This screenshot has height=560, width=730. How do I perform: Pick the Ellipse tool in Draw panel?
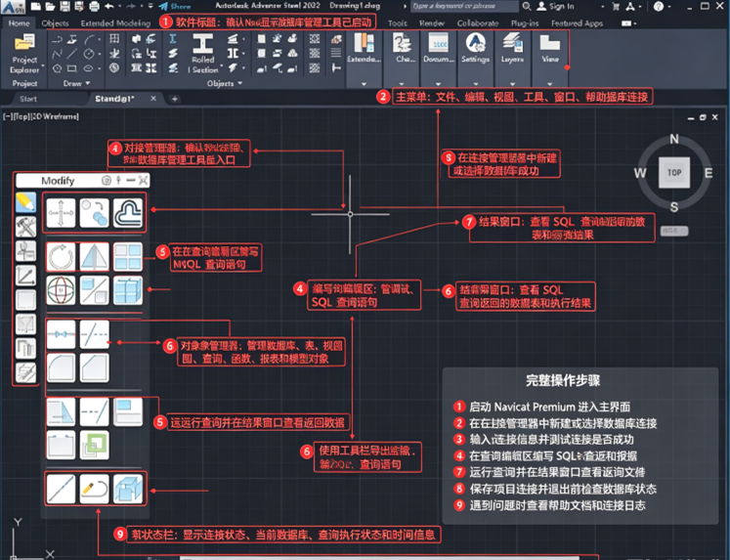pos(88,68)
